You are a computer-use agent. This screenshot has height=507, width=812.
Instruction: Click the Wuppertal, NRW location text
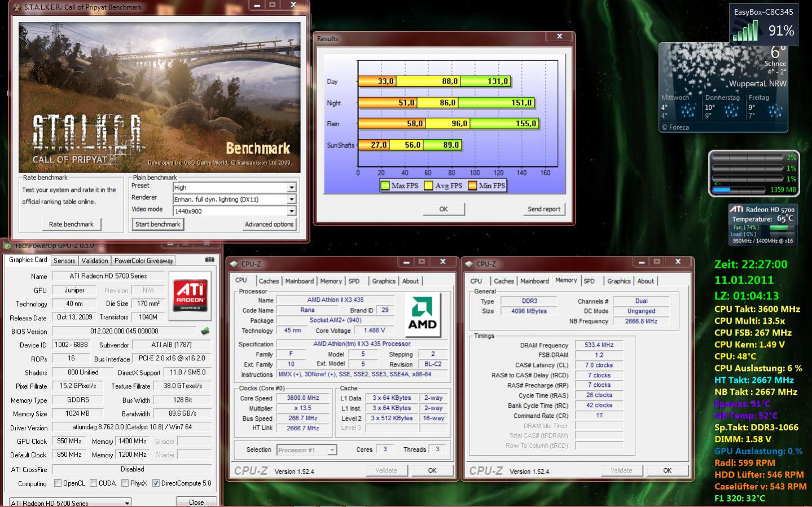[x=757, y=83]
